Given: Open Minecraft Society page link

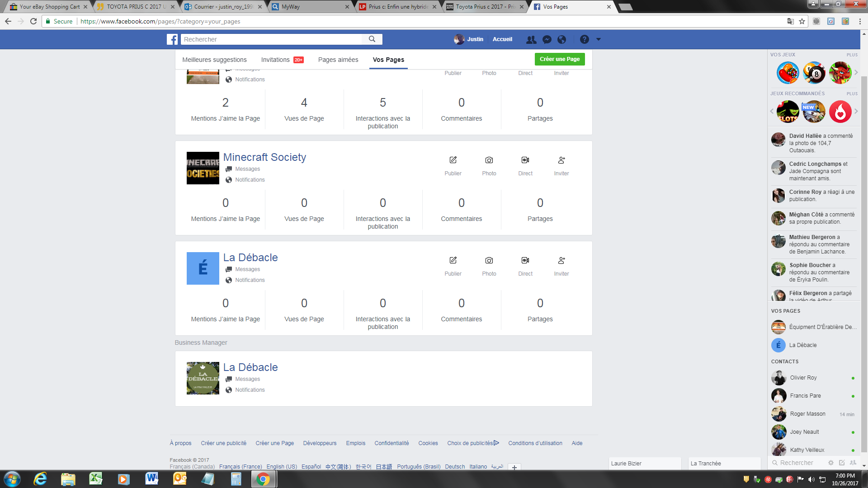Looking at the screenshot, I should 264,157.
